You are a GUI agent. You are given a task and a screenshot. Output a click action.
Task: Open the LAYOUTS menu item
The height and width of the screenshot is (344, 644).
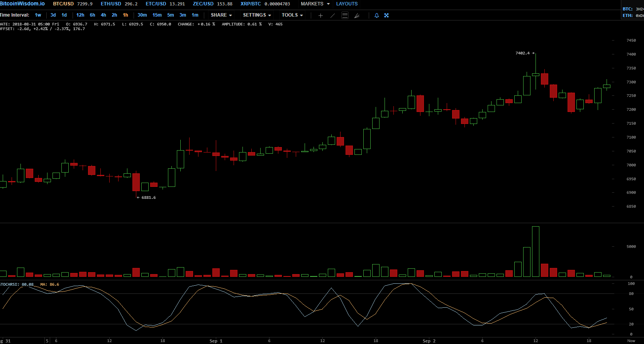[x=347, y=4]
